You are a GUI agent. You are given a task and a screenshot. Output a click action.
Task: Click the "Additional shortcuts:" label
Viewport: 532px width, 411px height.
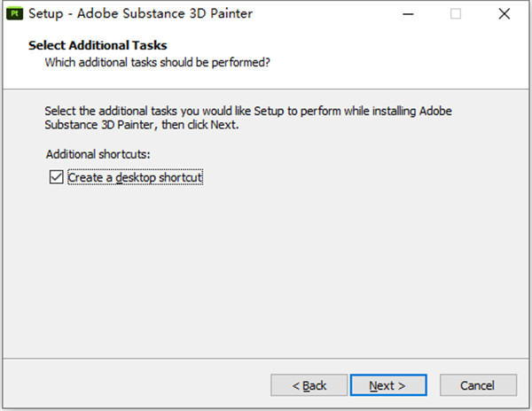[98, 154]
